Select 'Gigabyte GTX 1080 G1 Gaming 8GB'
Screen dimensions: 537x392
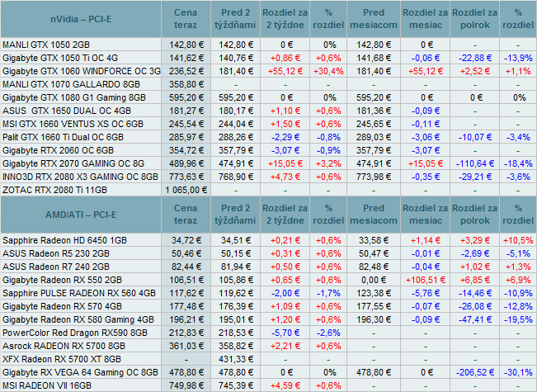(x=74, y=97)
